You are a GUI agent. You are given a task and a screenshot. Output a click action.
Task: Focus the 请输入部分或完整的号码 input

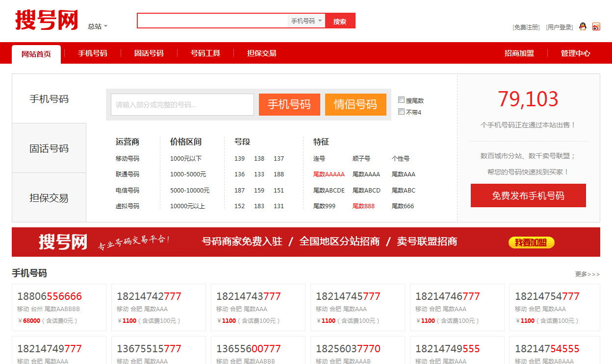pos(182,104)
